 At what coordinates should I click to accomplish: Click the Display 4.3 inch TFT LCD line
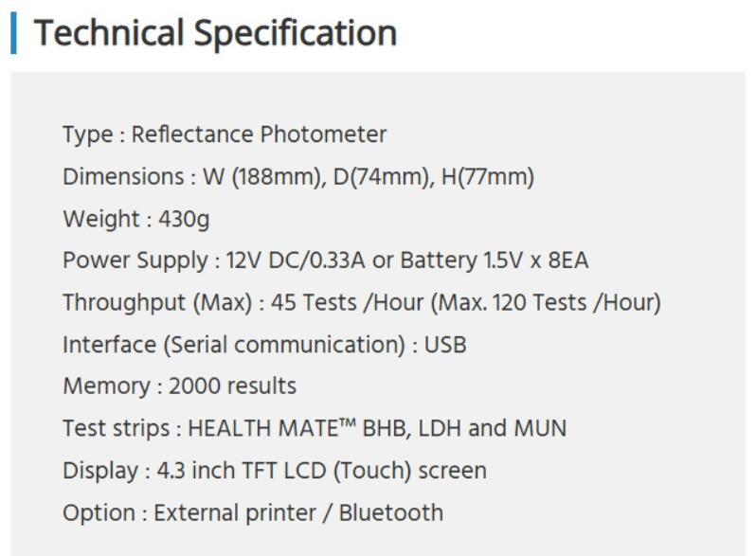click(275, 470)
